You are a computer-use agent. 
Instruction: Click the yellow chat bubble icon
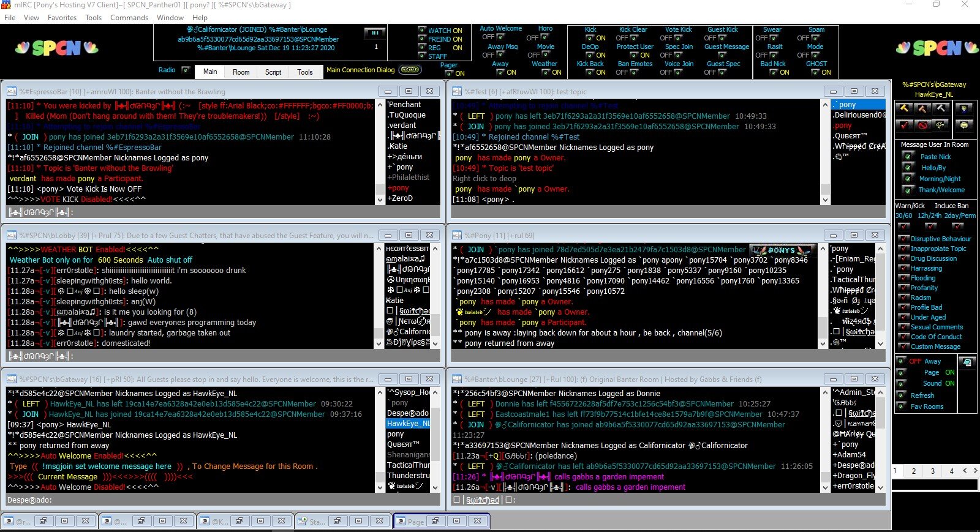pos(964,125)
